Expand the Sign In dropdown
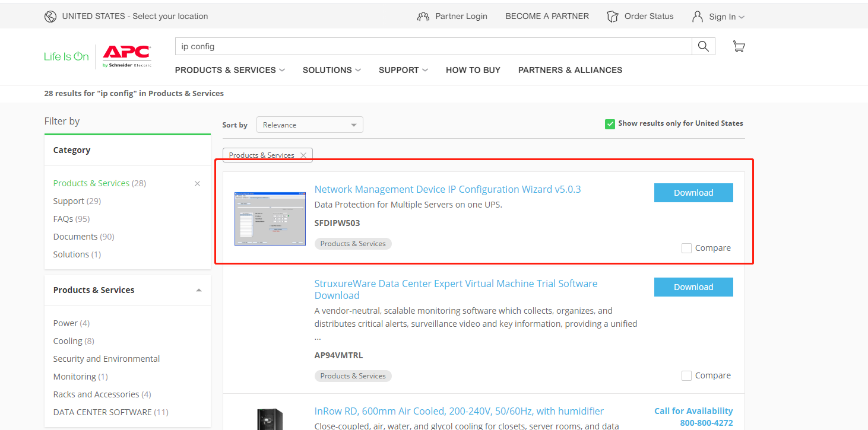 (742, 17)
